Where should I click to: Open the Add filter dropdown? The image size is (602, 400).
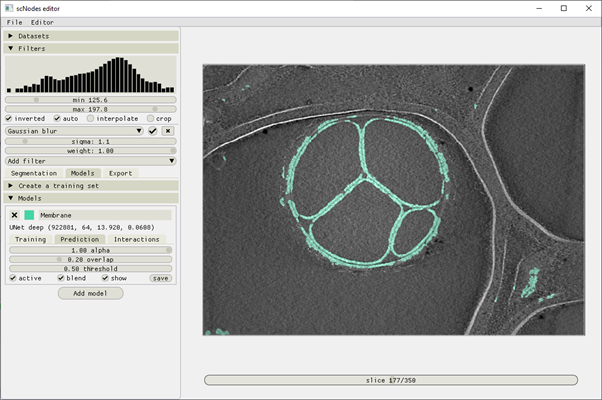(x=91, y=161)
